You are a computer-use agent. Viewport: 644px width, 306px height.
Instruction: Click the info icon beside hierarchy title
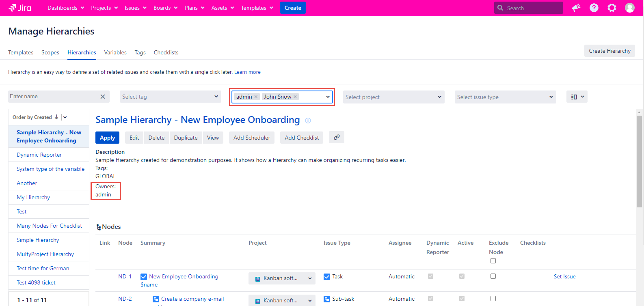click(x=308, y=121)
